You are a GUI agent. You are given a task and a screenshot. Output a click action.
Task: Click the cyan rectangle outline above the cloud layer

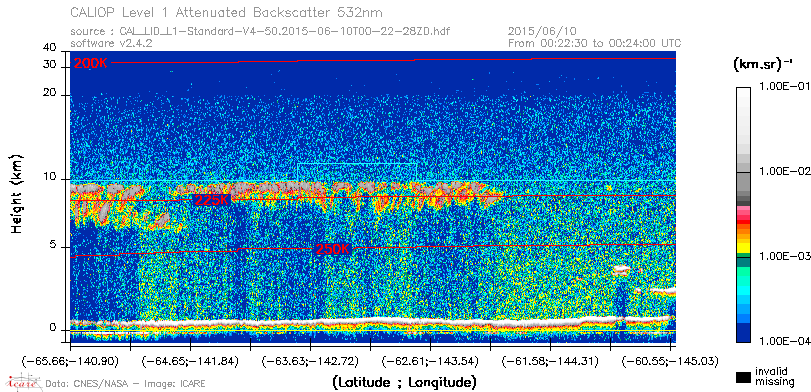click(x=357, y=172)
